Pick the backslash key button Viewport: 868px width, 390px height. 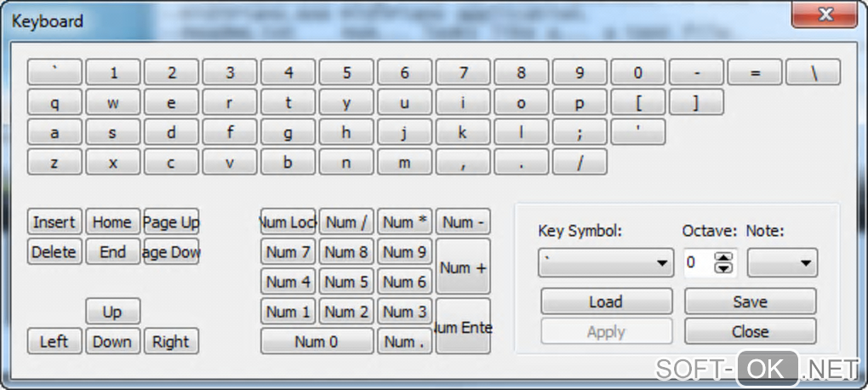point(813,72)
